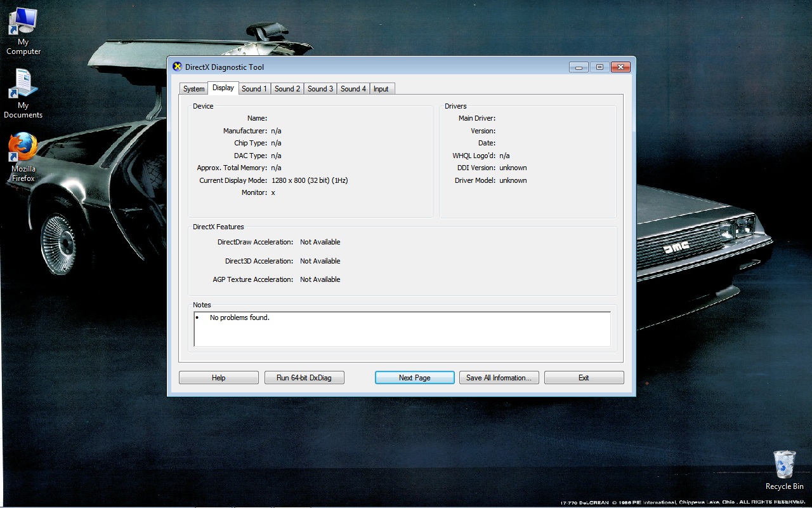Click the 'Current Display Mode:' label
This screenshot has height=508, width=812.
(x=233, y=180)
